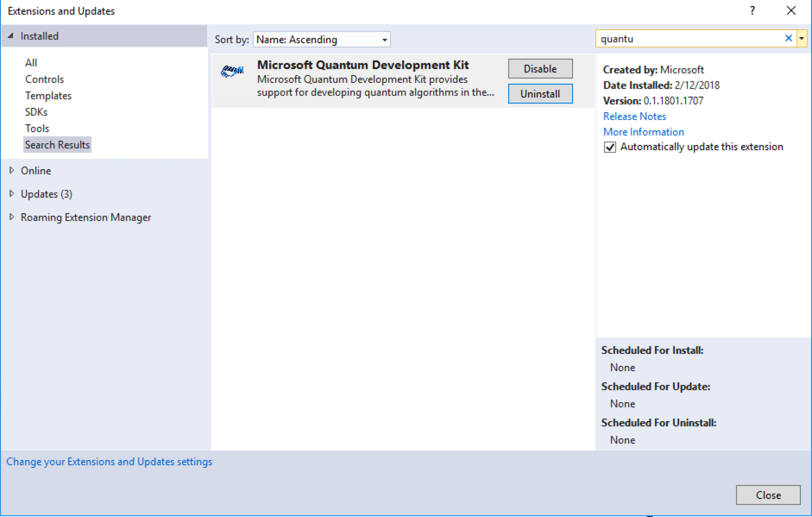Expand the Online section arrow
Viewport: 812px width, 517px height.
(x=12, y=170)
